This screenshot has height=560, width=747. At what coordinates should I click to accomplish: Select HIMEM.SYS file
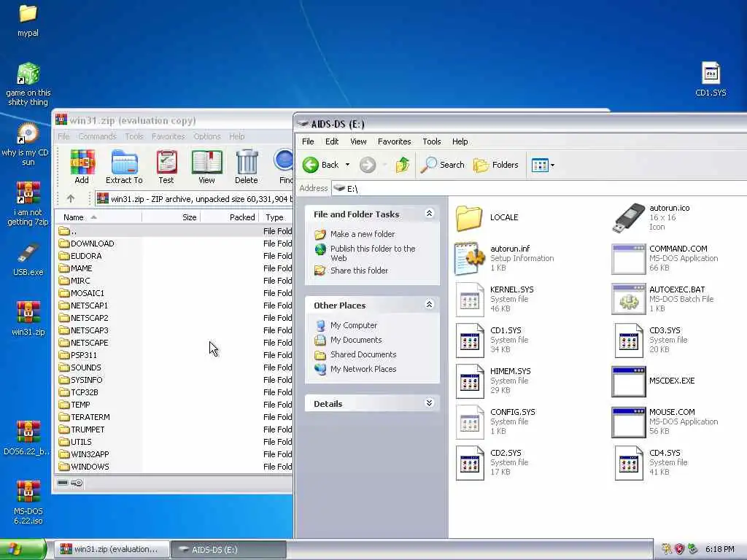(494, 381)
